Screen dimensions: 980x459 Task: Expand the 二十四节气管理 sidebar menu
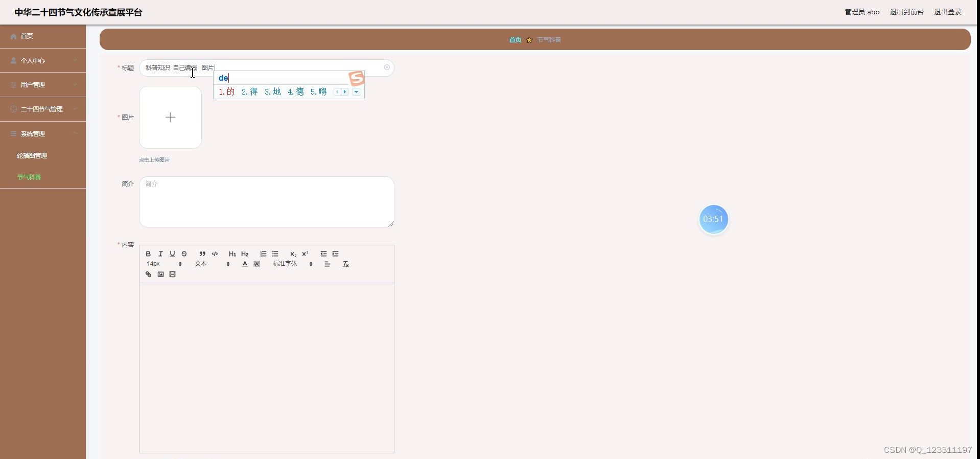(43, 109)
